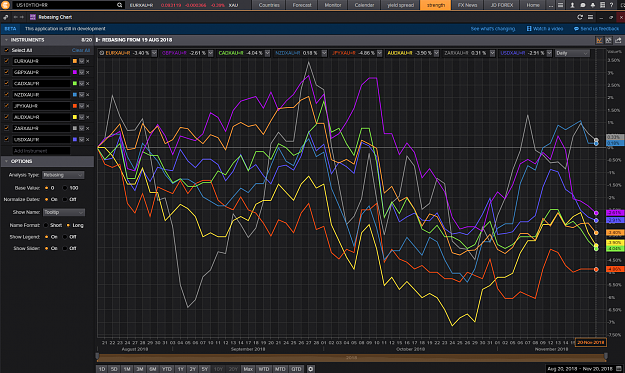The width and height of the screenshot is (625, 373).
Task: Uncheck the EURXAU=R instrument checkbox
Action: click(6, 61)
